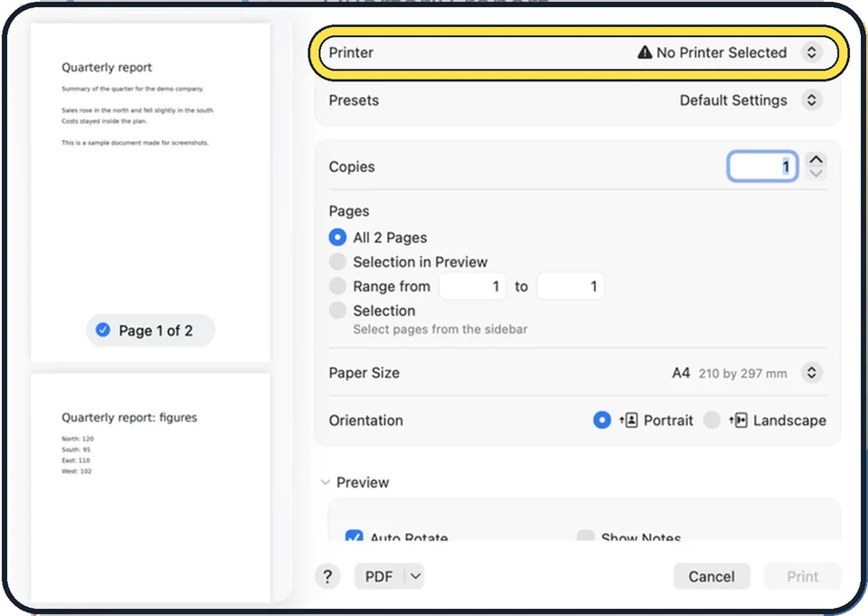Increase copies with the up stepper arrow
This screenshot has height=616, width=868.
click(x=816, y=159)
